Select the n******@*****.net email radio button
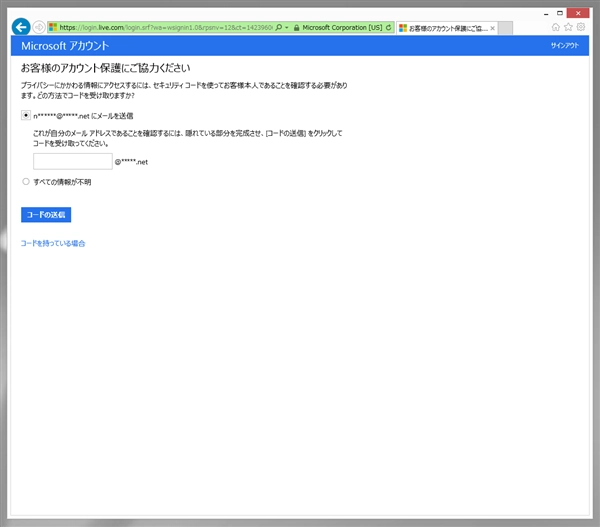This screenshot has width=600, height=527. pos(26,115)
